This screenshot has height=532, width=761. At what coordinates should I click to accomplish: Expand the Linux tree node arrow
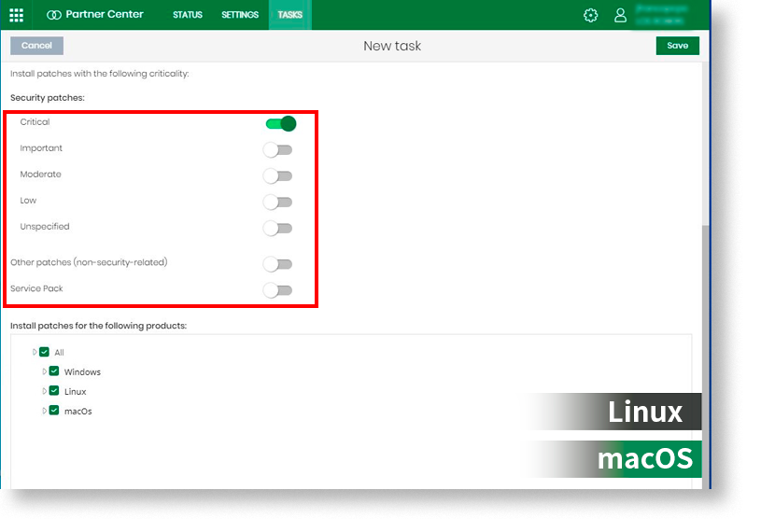(44, 391)
